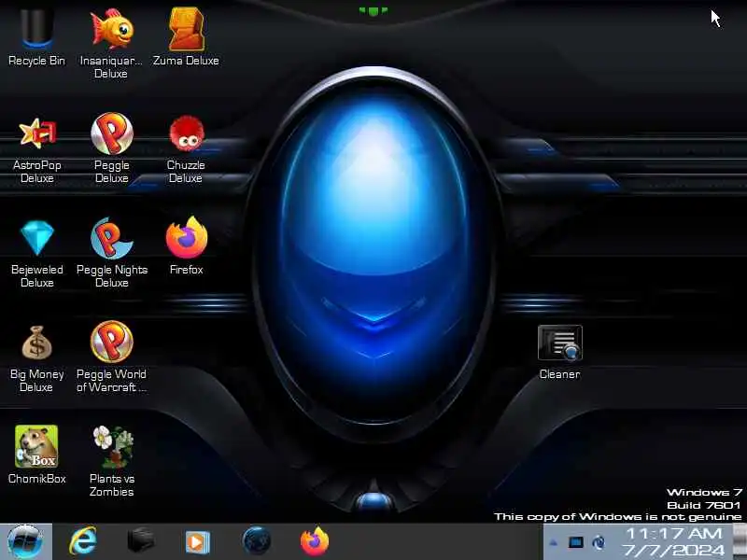Select the AstroPop Deluxe star icon
This screenshot has height=560, width=747.
[x=37, y=133]
